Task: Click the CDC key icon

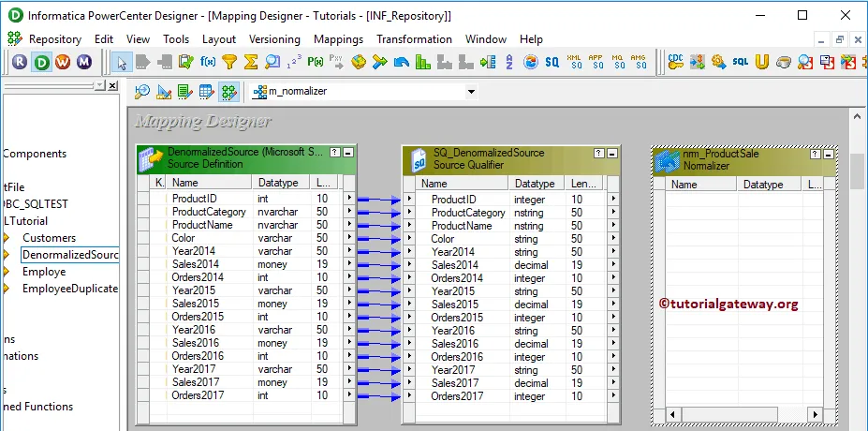Action: 676,62
